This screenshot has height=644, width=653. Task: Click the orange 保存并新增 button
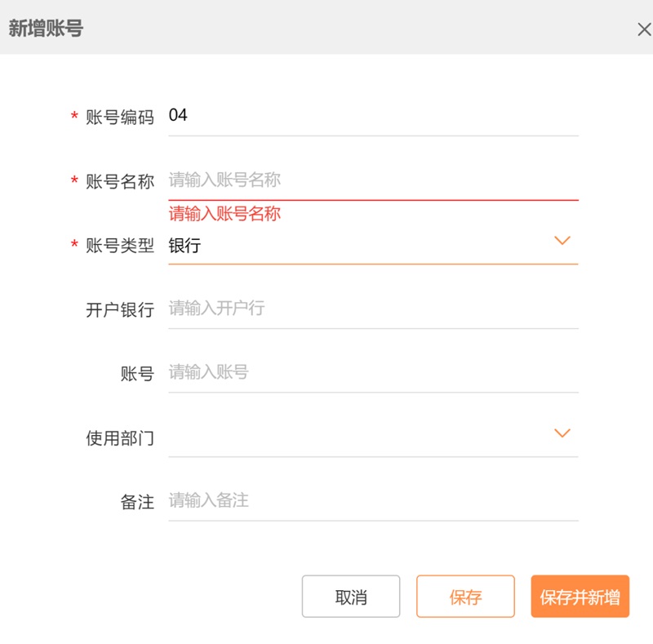(580, 597)
